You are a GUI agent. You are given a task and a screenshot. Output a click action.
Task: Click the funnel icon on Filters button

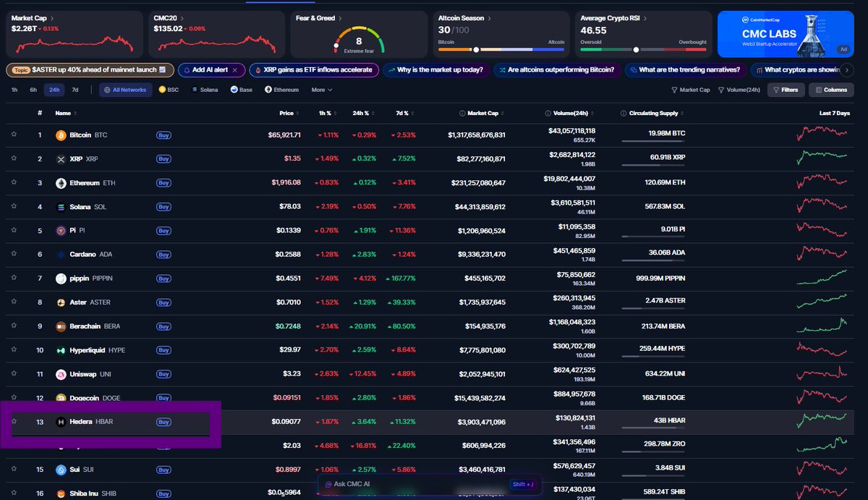point(776,90)
